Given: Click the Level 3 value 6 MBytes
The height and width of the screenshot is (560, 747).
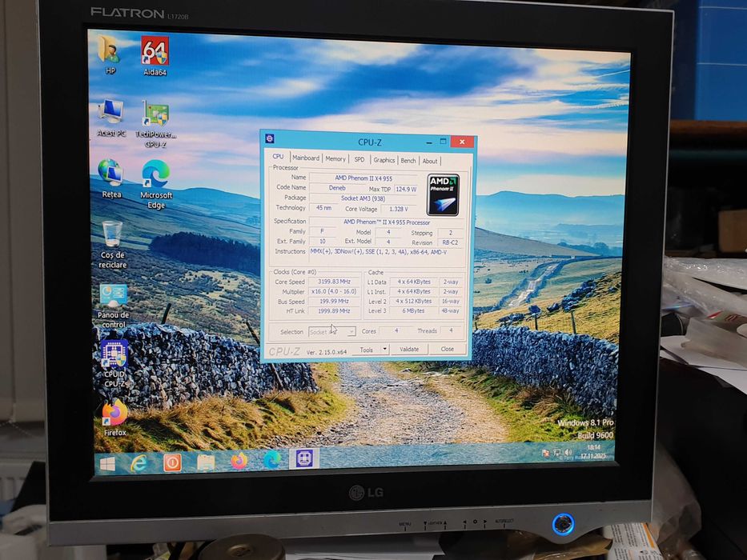Looking at the screenshot, I should (413, 310).
